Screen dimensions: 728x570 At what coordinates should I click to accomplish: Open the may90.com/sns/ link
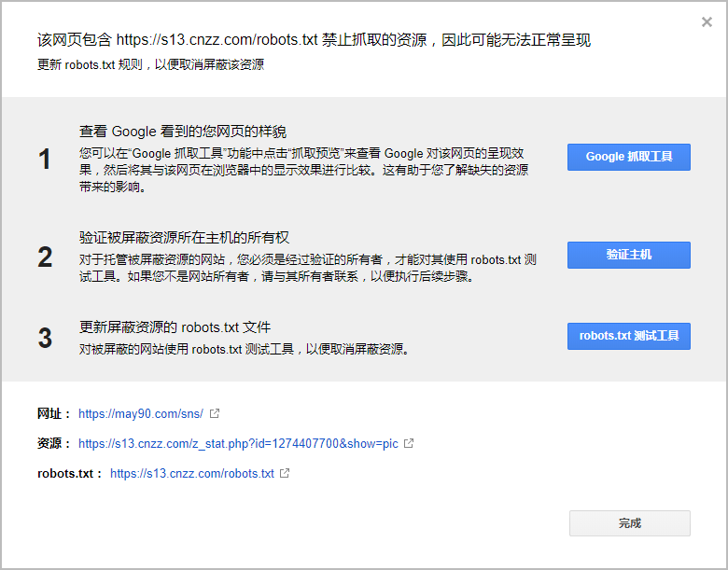(141, 413)
